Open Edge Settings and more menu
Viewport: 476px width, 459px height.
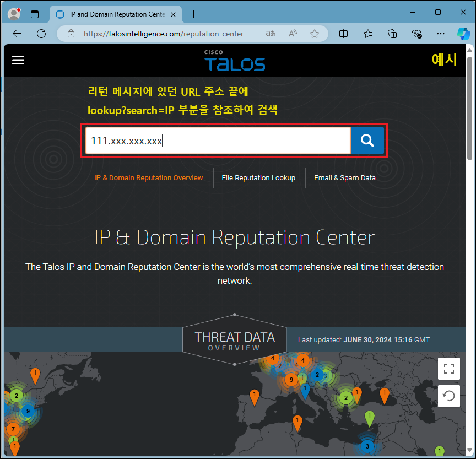[x=441, y=34]
